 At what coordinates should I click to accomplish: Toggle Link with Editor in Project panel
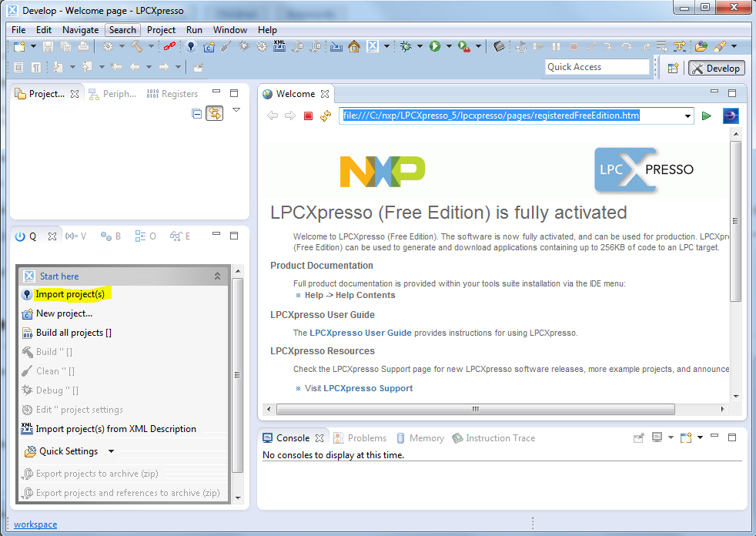coord(215,113)
